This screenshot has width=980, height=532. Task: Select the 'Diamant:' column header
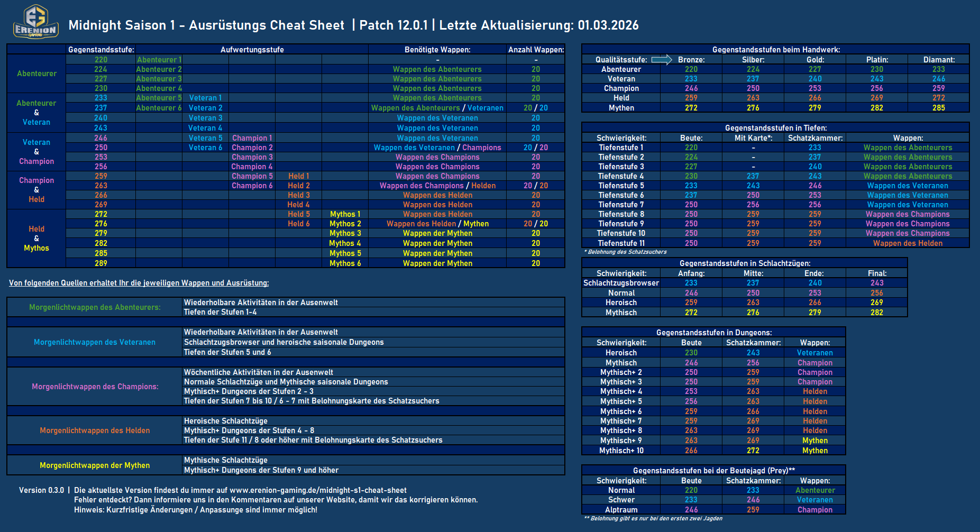pyautogui.click(x=939, y=60)
